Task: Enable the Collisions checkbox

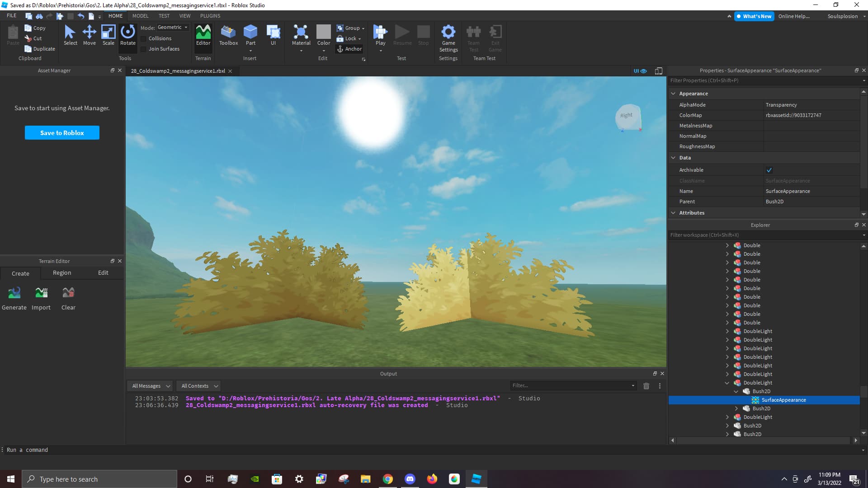Action: click(144, 39)
